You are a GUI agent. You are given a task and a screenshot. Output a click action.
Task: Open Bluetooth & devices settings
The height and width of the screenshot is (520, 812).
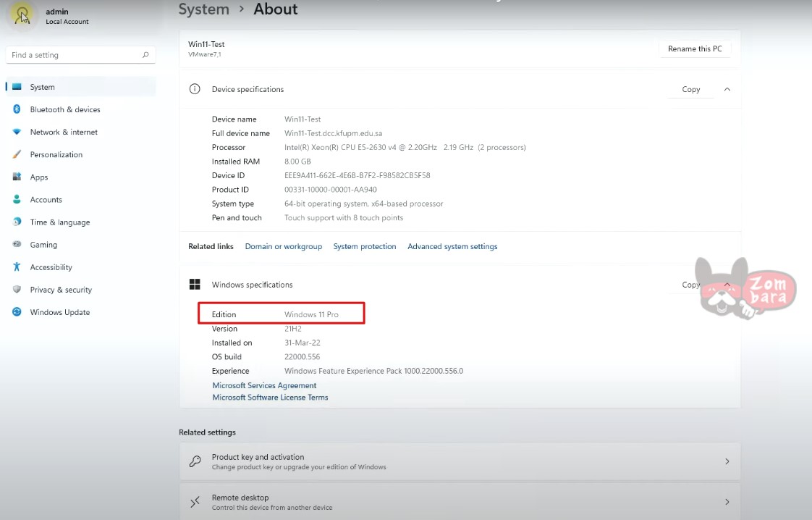[80, 109]
